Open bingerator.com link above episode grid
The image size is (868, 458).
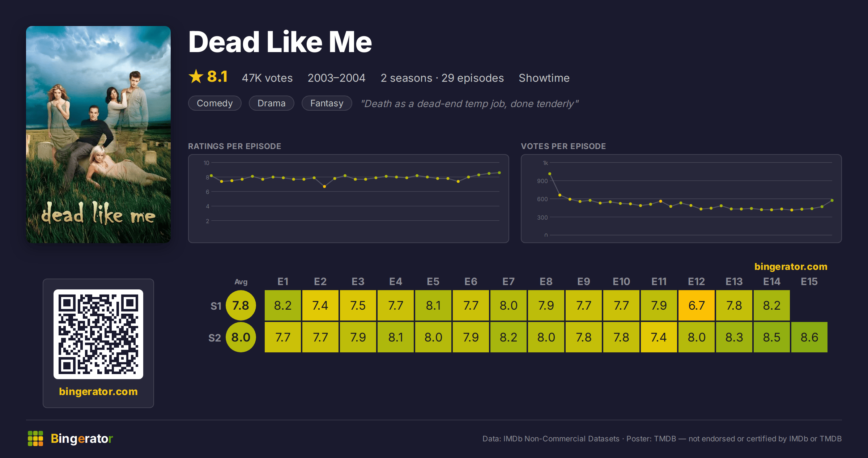791,267
